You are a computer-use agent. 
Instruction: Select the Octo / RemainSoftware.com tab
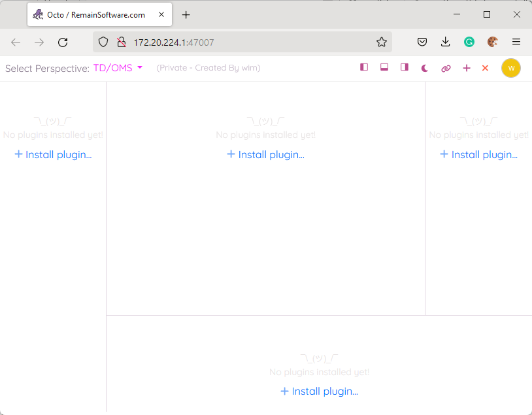95,14
